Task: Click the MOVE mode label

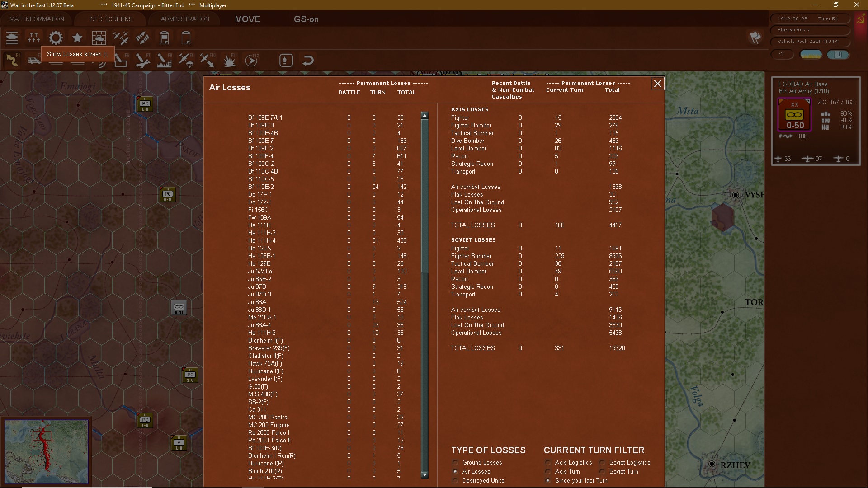Action: 247,19
